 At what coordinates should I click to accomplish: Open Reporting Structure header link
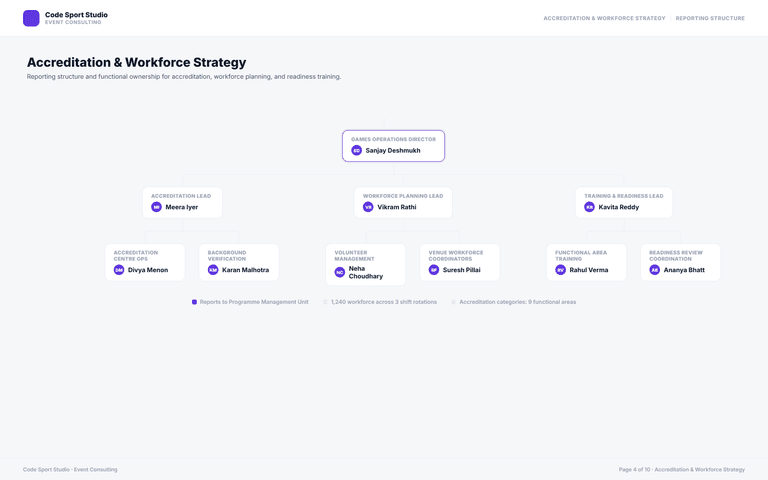point(710,18)
